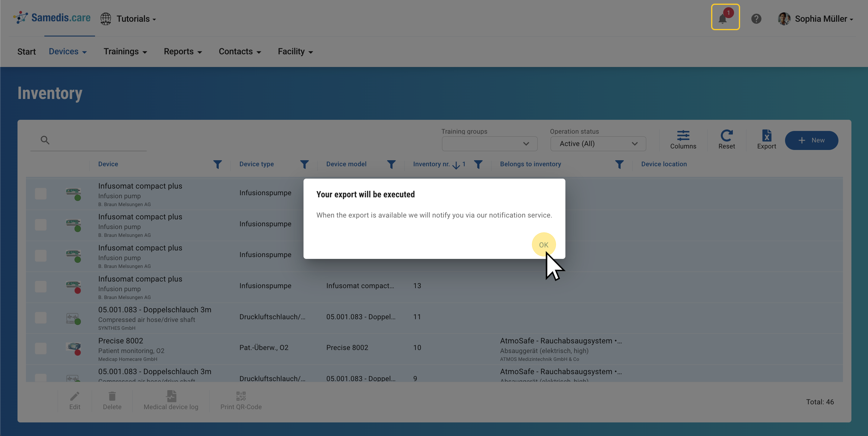Screen dimensions: 868x436
Task: Open the Reports menu
Action: [183, 52]
